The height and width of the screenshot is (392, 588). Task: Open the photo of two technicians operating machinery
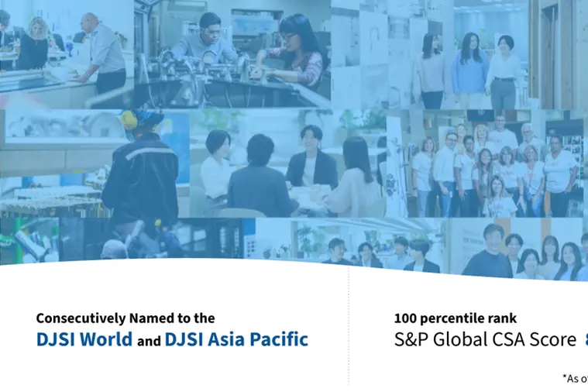click(x=232, y=53)
